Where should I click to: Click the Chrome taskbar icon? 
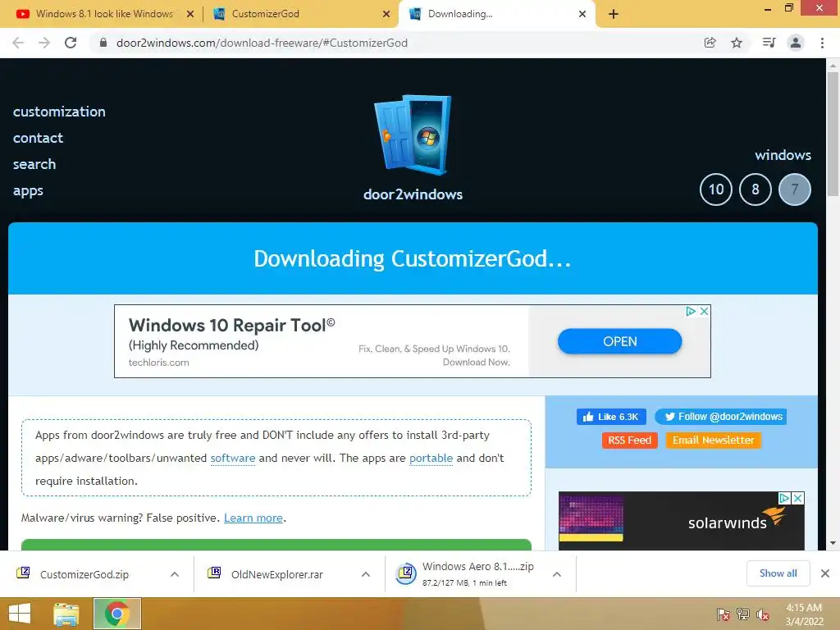click(x=117, y=614)
